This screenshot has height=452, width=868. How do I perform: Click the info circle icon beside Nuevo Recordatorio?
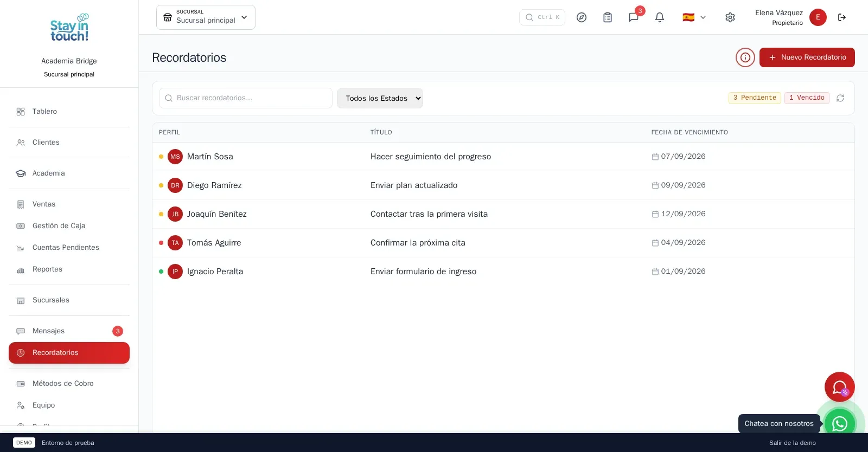(x=745, y=57)
